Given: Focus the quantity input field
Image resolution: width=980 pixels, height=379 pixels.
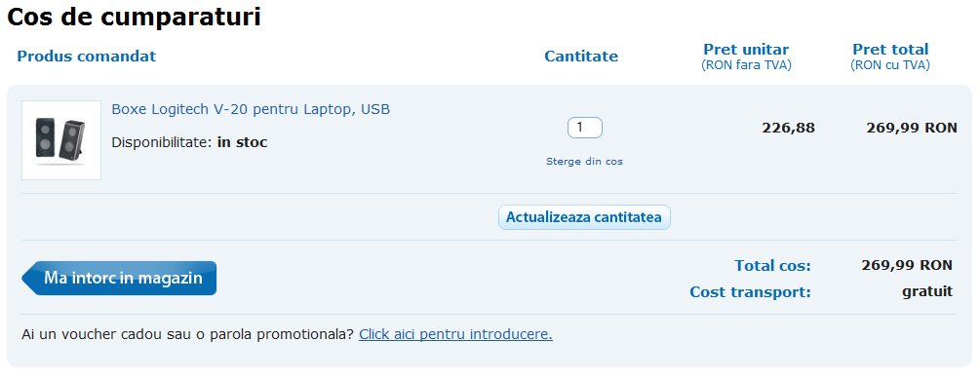Looking at the screenshot, I should (584, 128).
